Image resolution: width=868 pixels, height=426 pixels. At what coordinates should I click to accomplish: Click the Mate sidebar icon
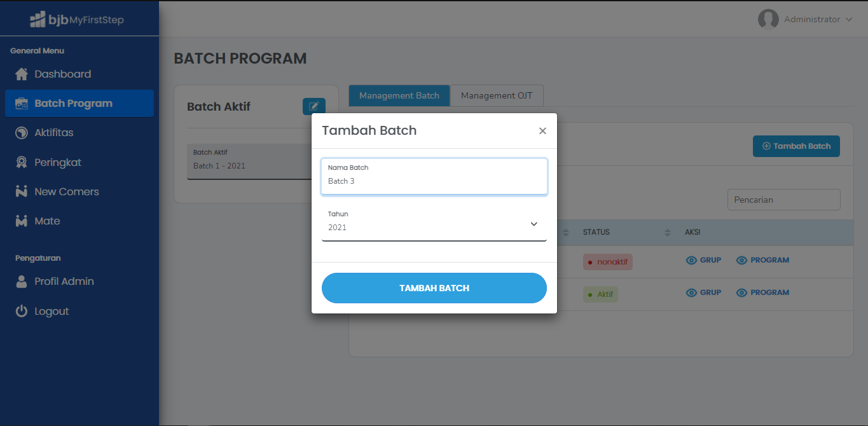[x=22, y=221]
